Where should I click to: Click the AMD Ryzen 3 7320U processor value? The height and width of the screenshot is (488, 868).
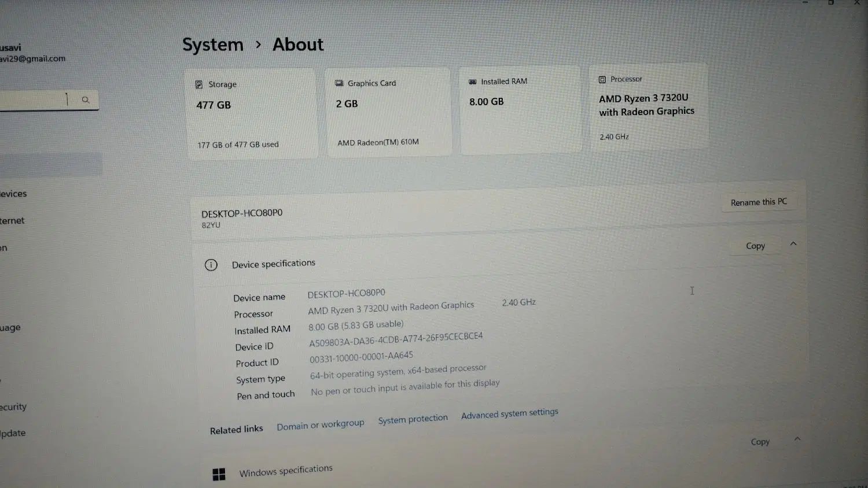point(391,308)
